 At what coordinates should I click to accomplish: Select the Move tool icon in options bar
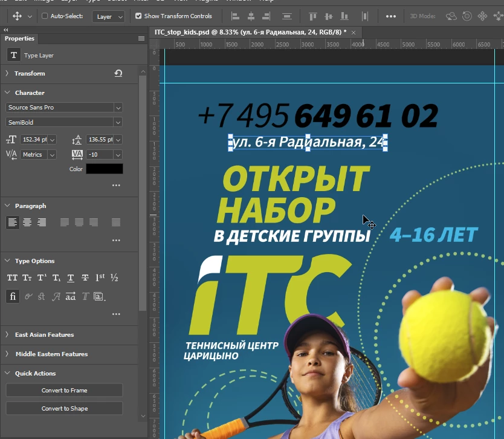click(17, 16)
